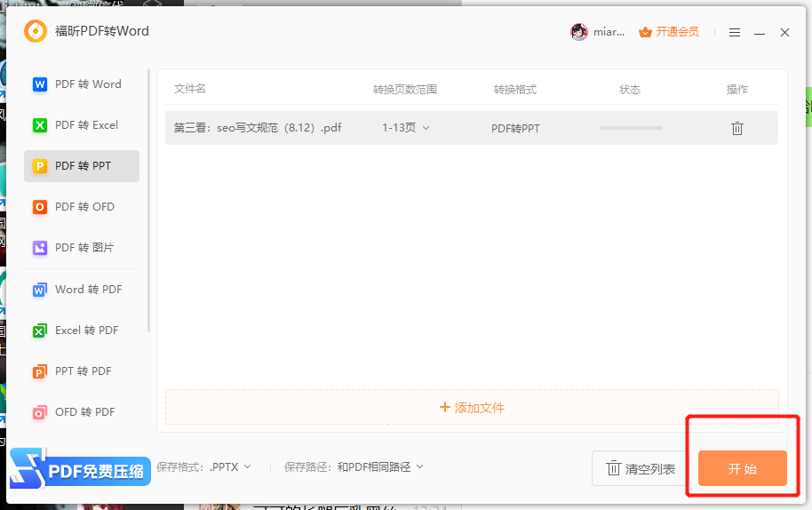Viewport: 812px width, 510px height.
Task: Click the PDF 转 Word blue W icon
Action: click(x=40, y=84)
